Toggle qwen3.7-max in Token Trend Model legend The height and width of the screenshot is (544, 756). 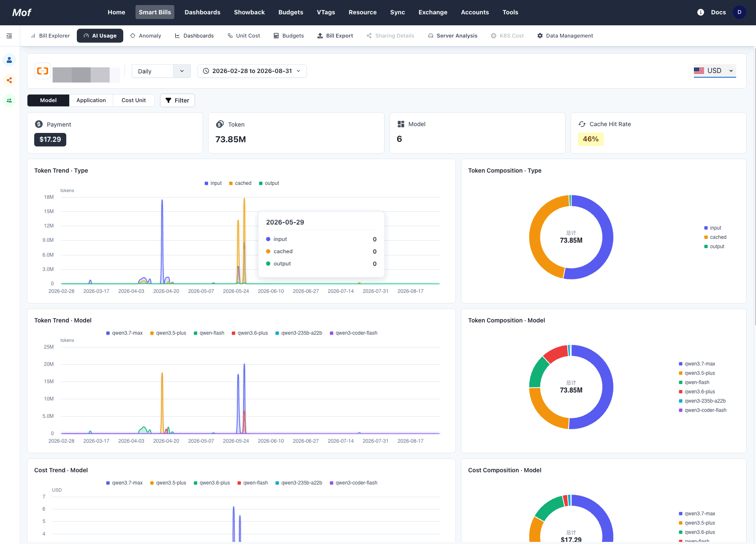(x=125, y=333)
